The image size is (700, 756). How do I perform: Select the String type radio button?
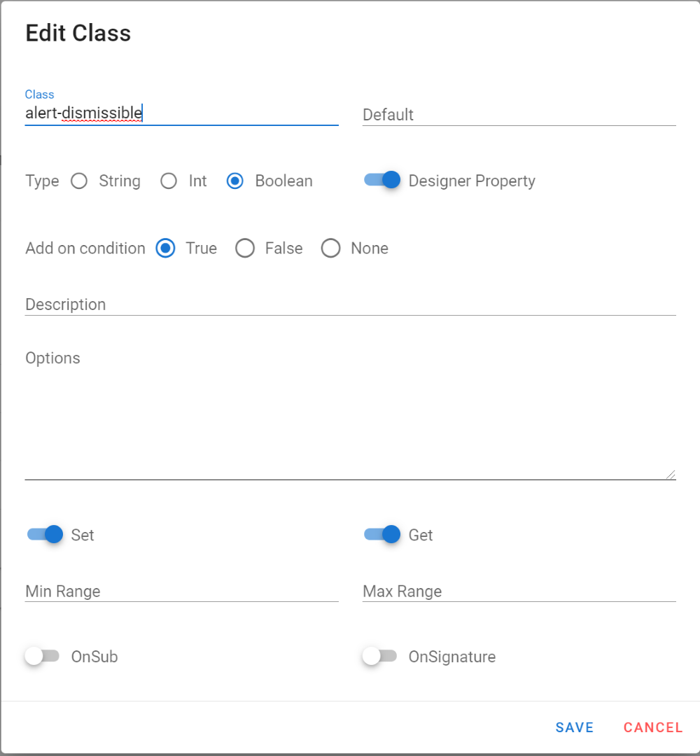coord(79,181)
